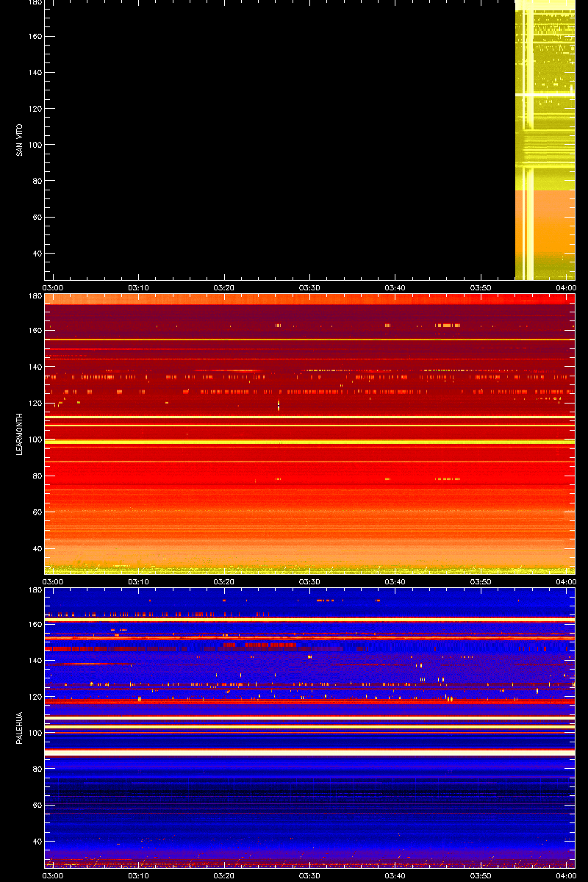The image size is (588, 882).
Task: Click the 100 frequency tick on San Vito axis
Action: (35, 145)
